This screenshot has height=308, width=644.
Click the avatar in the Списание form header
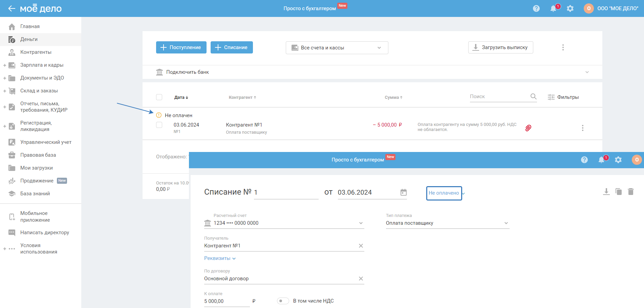tap(637, 160)
